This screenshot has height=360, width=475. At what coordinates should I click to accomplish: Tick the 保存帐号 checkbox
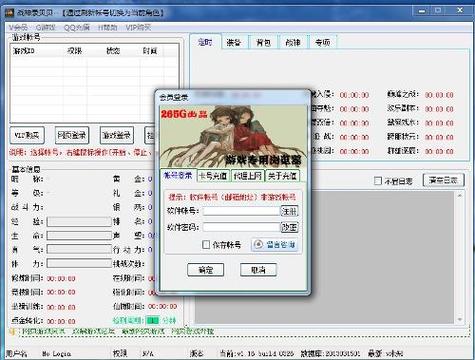pos(206,245)
